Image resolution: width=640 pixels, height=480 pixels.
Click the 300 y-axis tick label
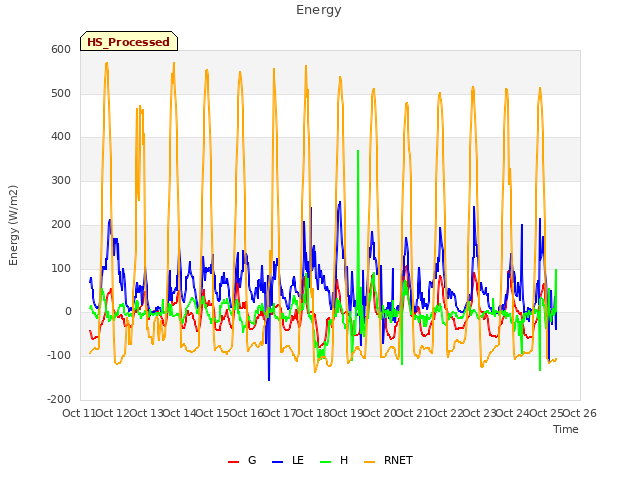61,180
